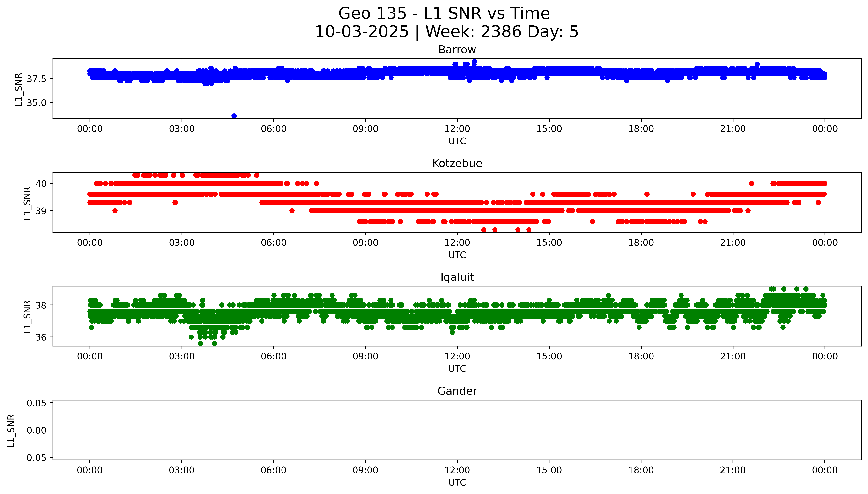
Task: Click the 0.05 y-axis label in Gander
Action: (x=36, y=403)
